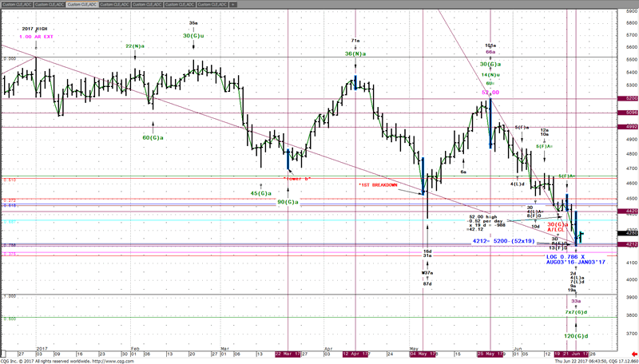Select the red '*lower b*' label
Image resolution: width=639 pixels, height=364 pixels.
tap(297, 179)
